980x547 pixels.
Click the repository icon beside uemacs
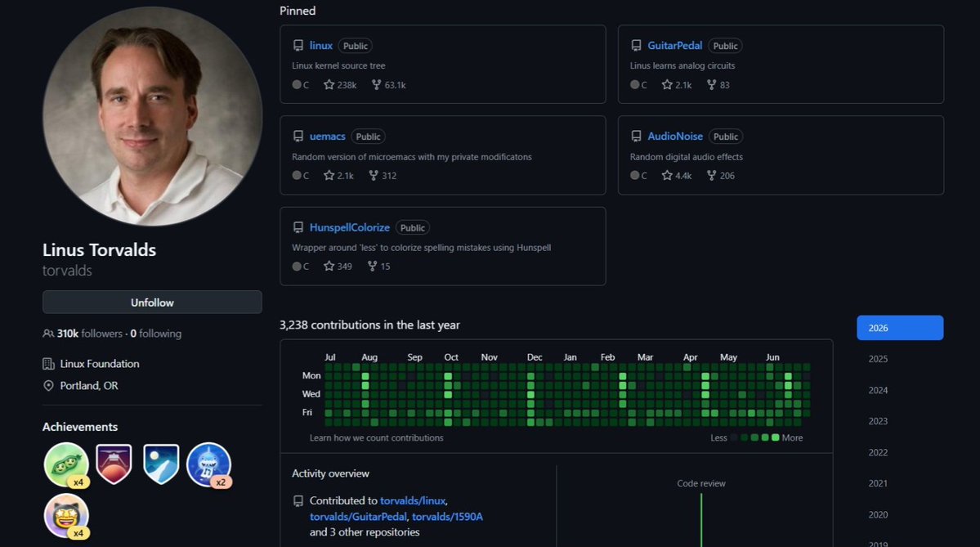tap(298, 137)
